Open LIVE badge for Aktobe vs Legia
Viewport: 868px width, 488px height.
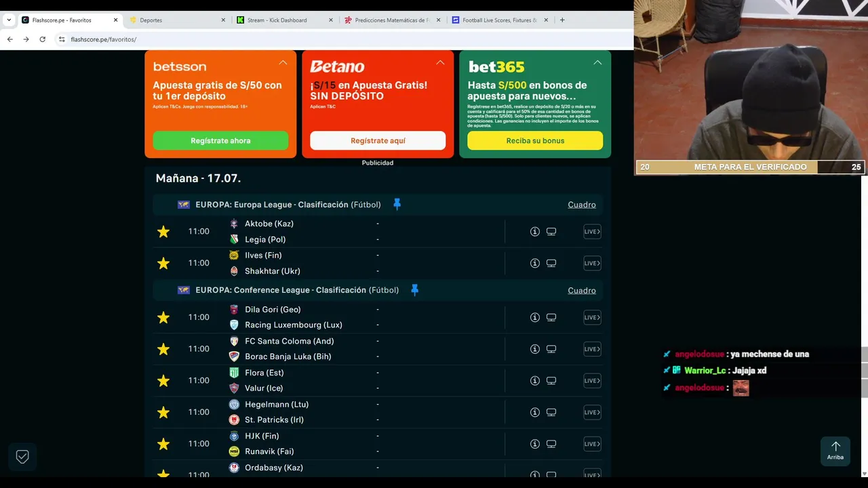click(x=592, y=232)
